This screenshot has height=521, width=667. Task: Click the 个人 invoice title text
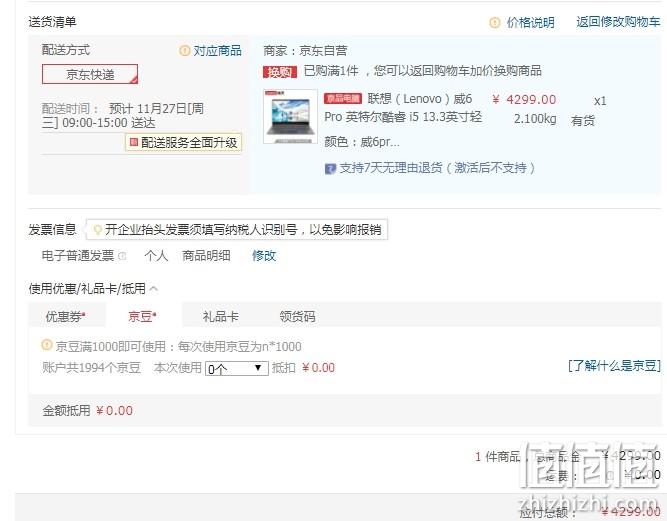[x=156, y=256]
